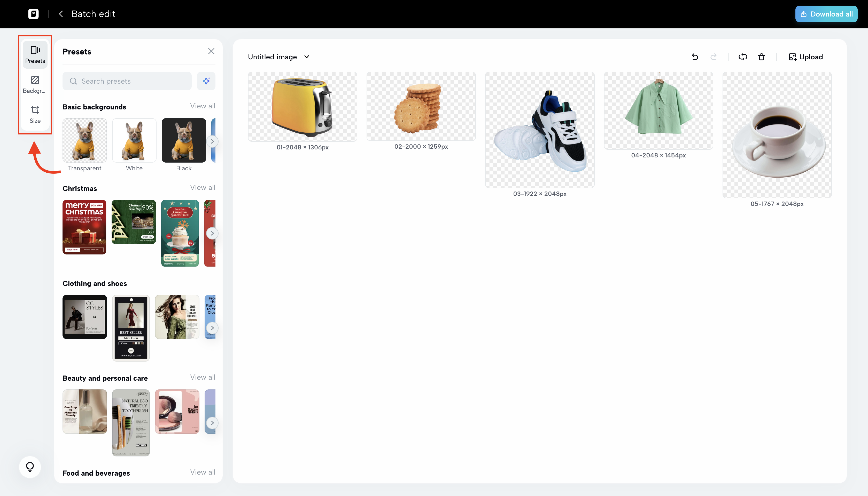Choose the Black background swatch
Viewport: 868px width, 496px height.
(184, 140)
